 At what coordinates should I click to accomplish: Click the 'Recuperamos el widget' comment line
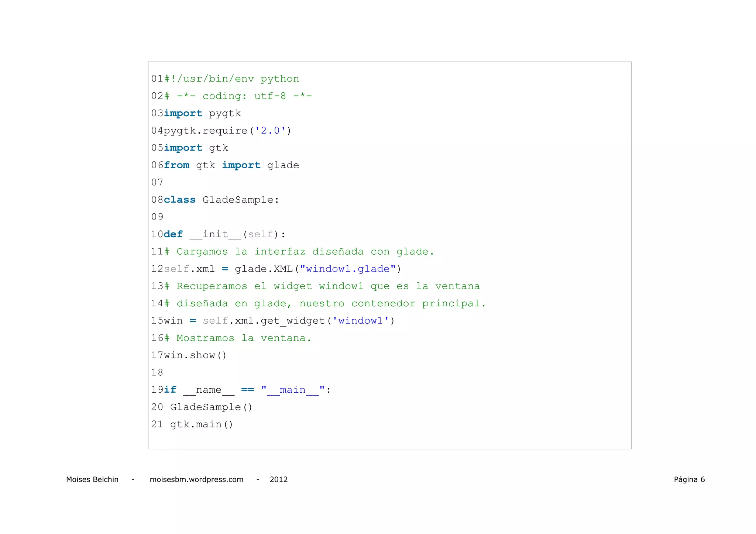coord(321,286)
